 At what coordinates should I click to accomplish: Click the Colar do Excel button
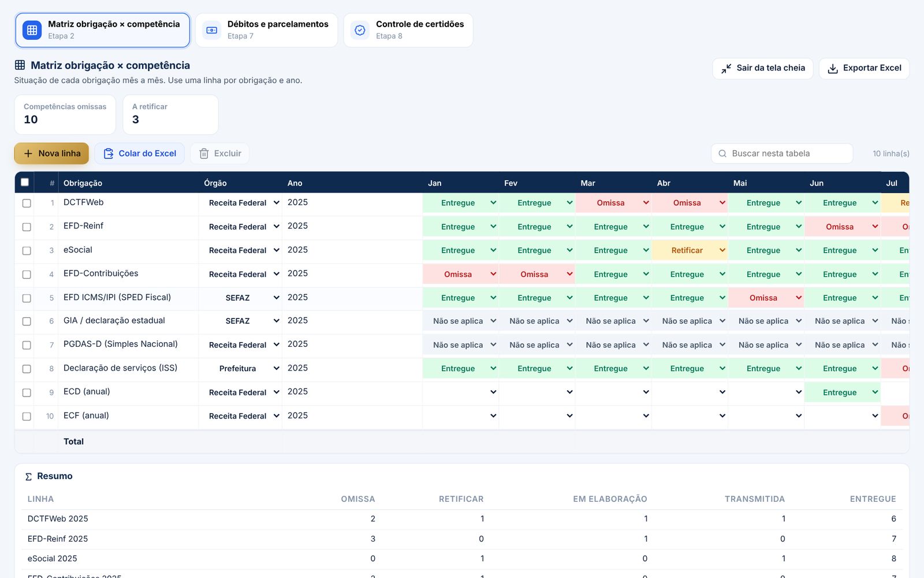click(x=140, y=154)
